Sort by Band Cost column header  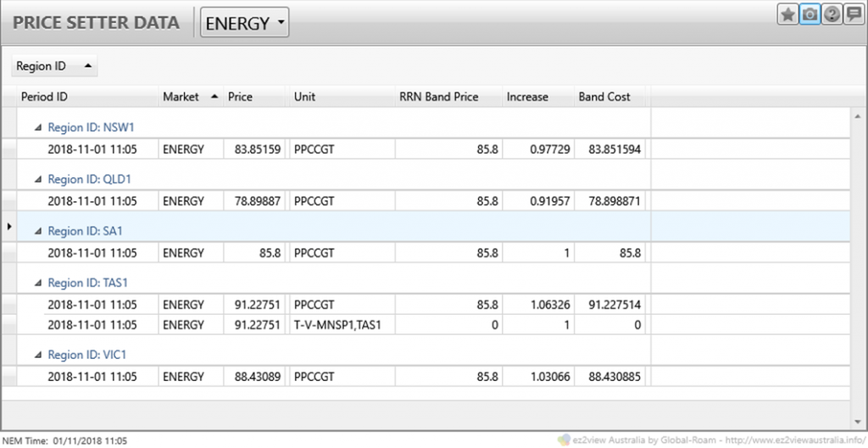click(609, 97)
